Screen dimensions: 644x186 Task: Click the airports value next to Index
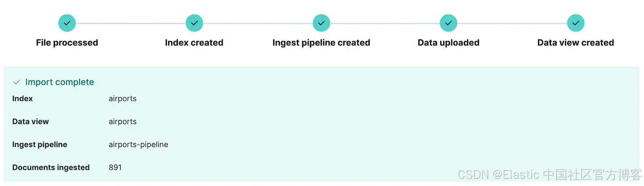pos(123,99)
